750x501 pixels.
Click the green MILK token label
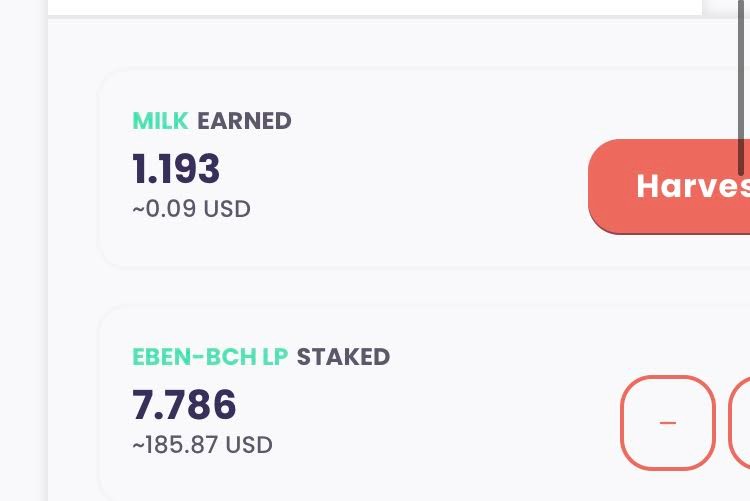click(x=160, y=121)
